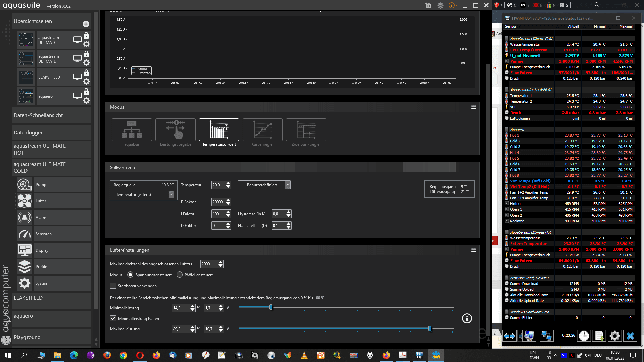644x362 pixels.
Task: Select the aquabus mode icon
Action: (x=132, y=130)
